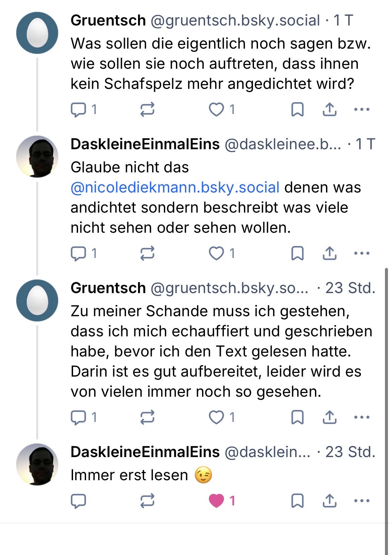The height and width of the screenshot is (555, 392).
Task: Repost Gruentsch's Schafspelz post
Action: pos(147,109)
